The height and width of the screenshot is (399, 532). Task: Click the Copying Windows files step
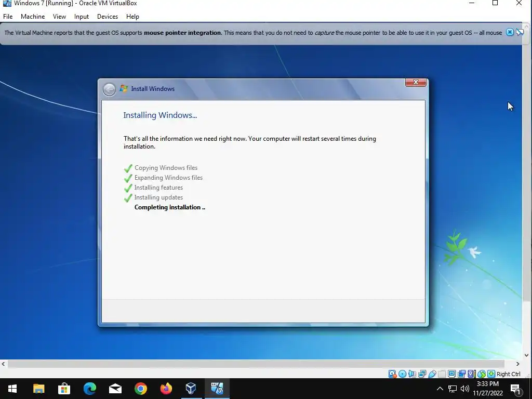click(166, 168)
